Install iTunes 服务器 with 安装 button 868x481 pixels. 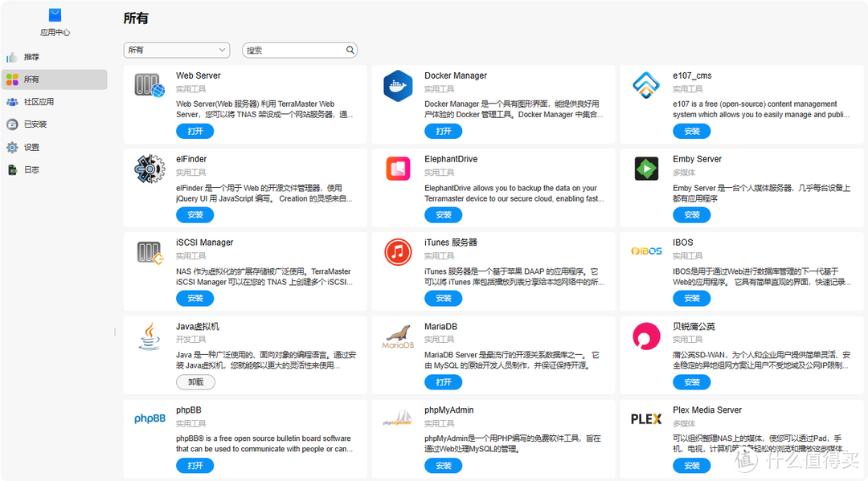[444, 298]
